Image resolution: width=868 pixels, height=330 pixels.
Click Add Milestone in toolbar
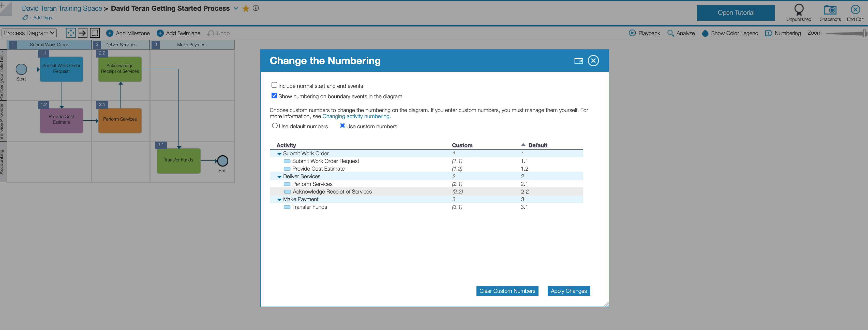pyautogui.click(x=128, y=33)
